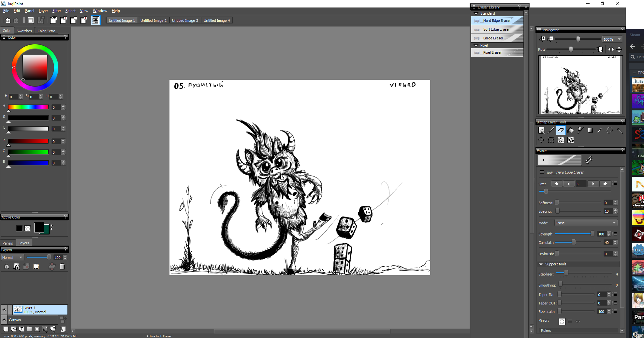Select the Gradient tool
This screenshot has width=644, height=338.
[590, 131]
